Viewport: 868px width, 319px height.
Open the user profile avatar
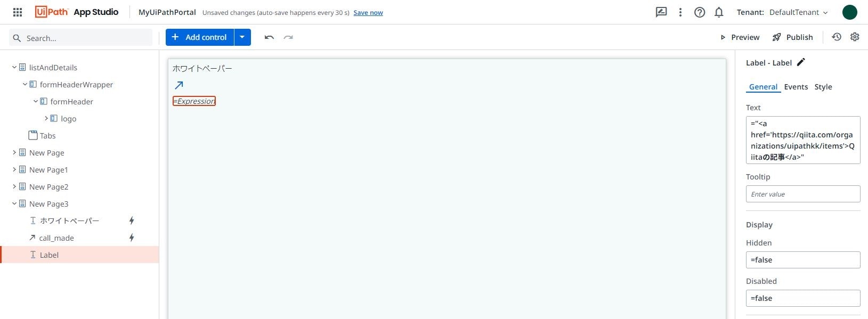click(x=850, y=12)
